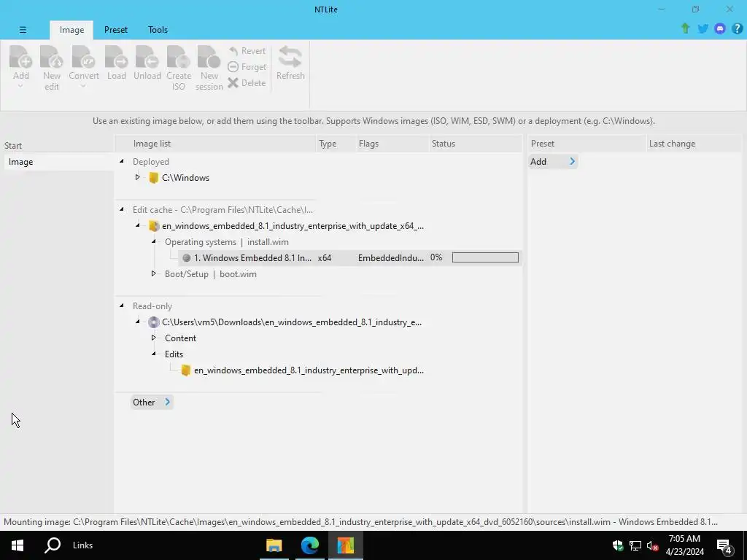This screenshot has width=747, height=560.
Task: Click the Add image toolbar icon
Action: pyautogui.click(x=20, y=57)
